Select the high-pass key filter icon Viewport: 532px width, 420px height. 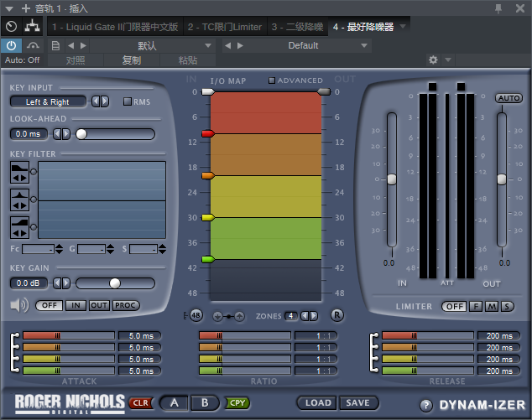coord(19,222)
